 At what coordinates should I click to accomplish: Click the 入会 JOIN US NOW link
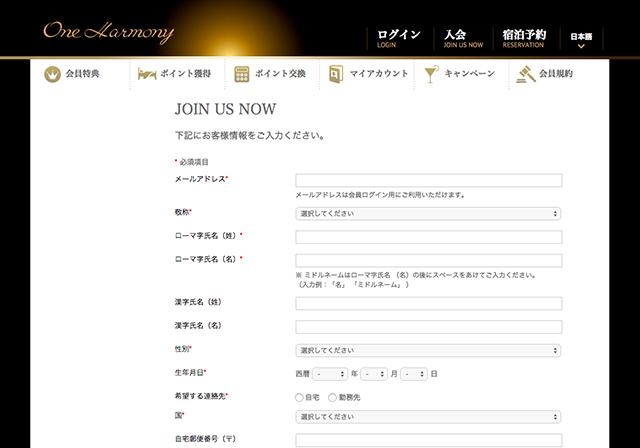tap(463, 38)
